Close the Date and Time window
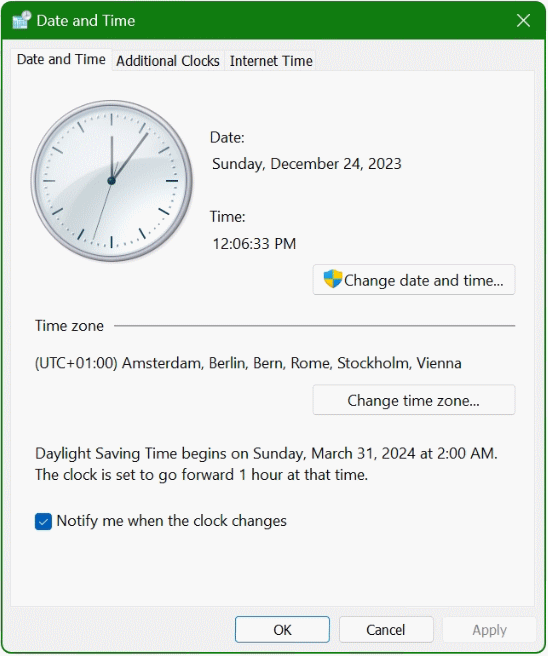This screenshot has width=548, height=656. click(523, 20)
